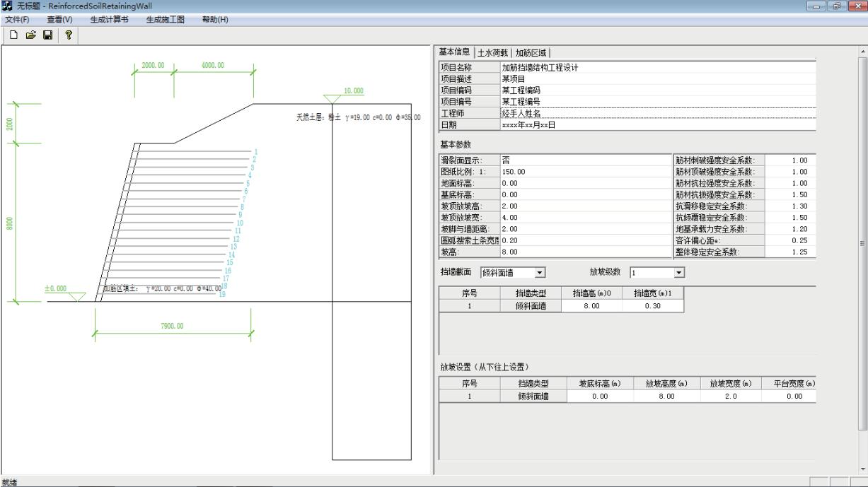Switch to the 土水荷载 tab
868x487 pixels.
click(493, 52)
